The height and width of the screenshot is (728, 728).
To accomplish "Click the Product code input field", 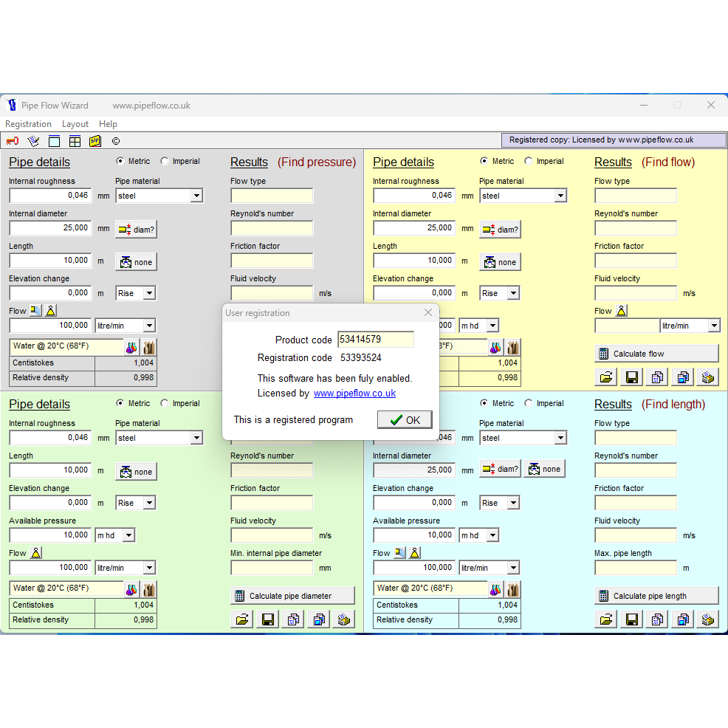I will point(375,340).
